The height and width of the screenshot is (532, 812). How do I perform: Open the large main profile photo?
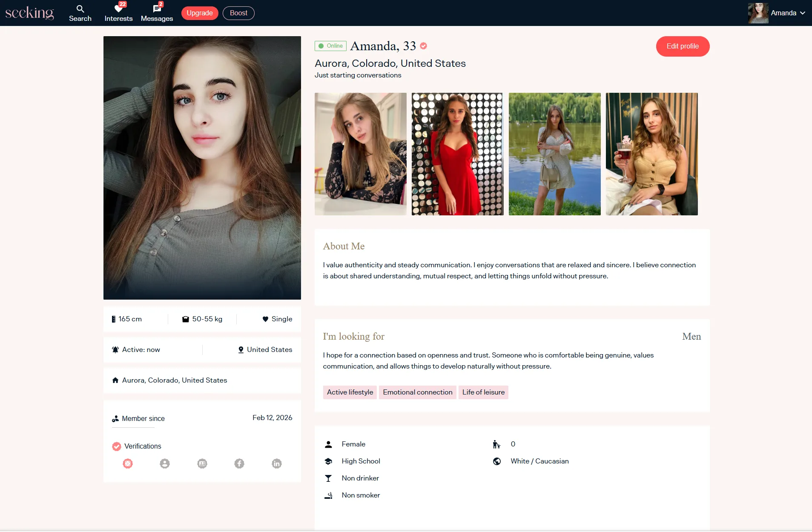[x=202, y=168]
